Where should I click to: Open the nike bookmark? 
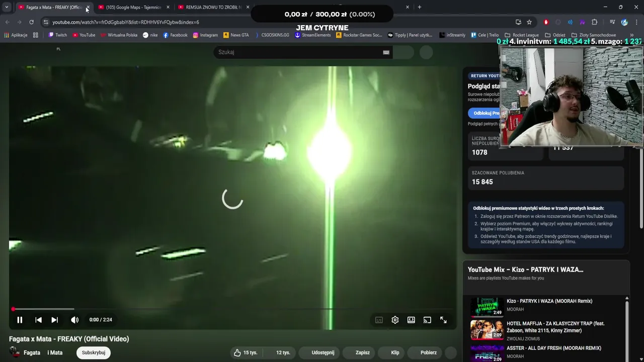click(150, 35)
